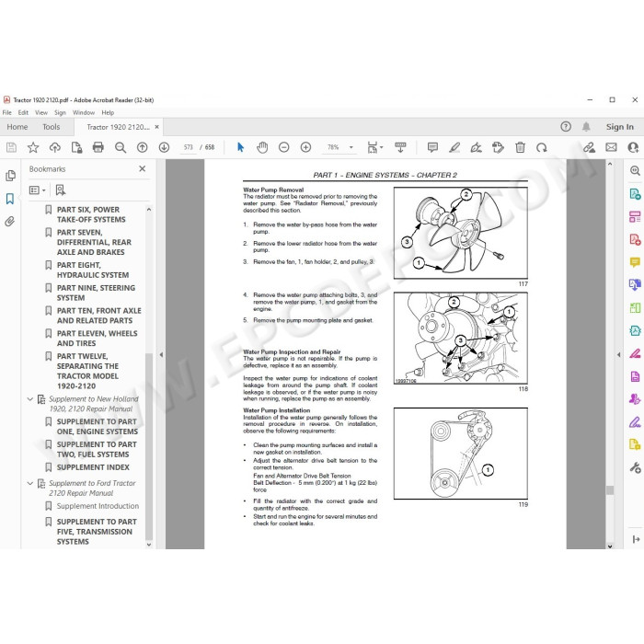The height and width of the screenshot is (644, 644).
Task: Switch to the Home tab
Action: click(x=17, y=127)
